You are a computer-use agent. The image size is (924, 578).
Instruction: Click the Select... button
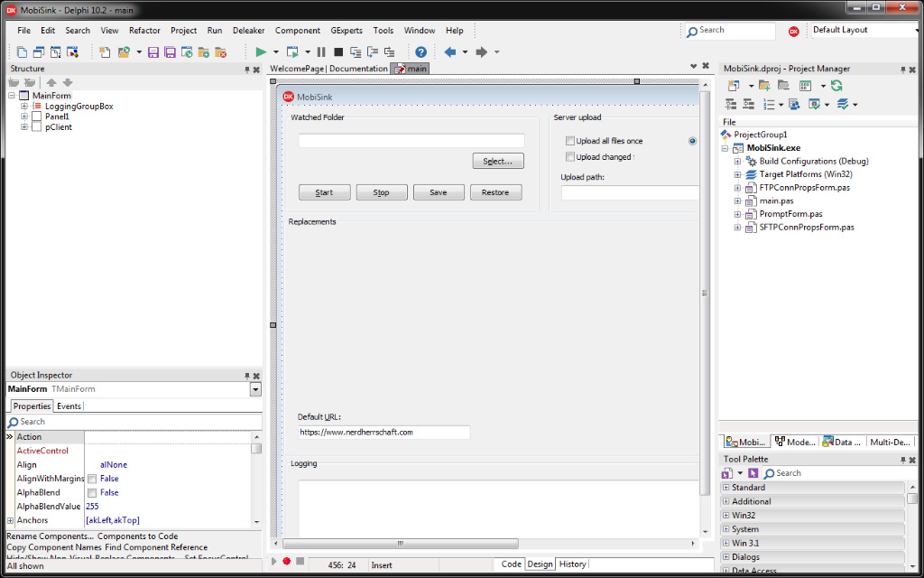click(498, 161)
